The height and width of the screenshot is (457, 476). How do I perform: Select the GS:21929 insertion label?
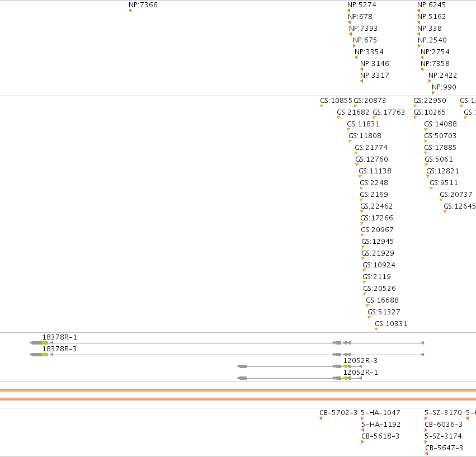point(378,253)
